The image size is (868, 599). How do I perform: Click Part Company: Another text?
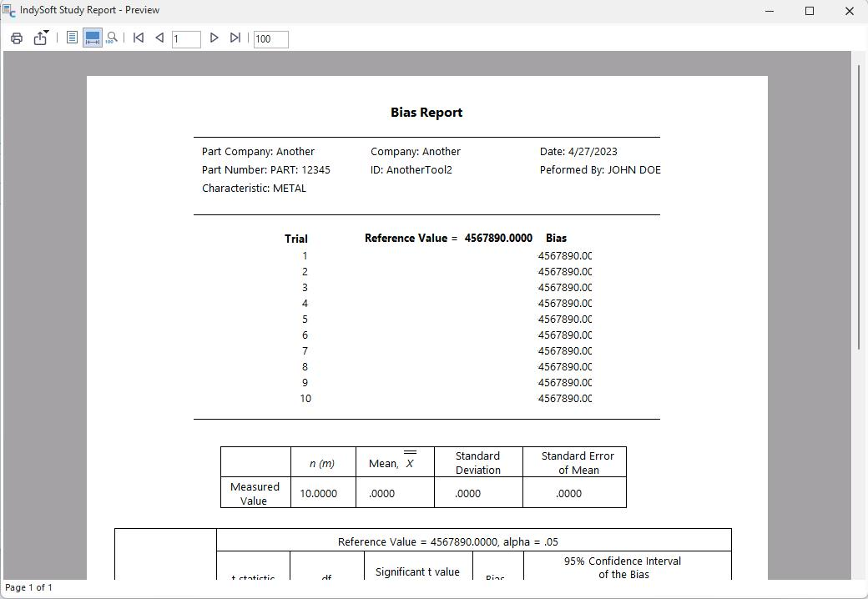[258, 152]
